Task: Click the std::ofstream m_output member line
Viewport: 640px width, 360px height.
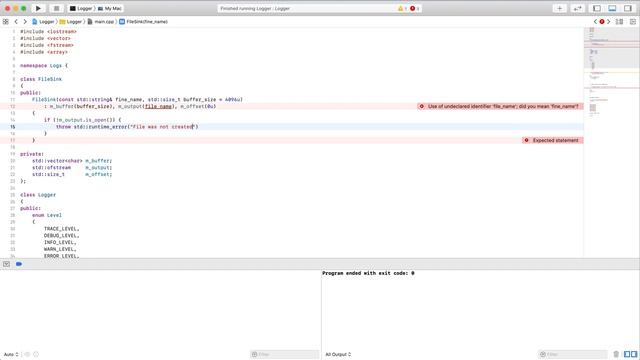Action: (72, 168)
